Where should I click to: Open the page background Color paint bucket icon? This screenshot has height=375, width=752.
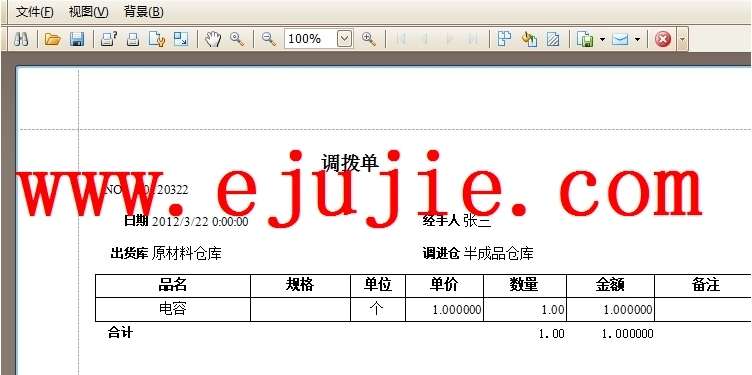(x=529, y=39)
